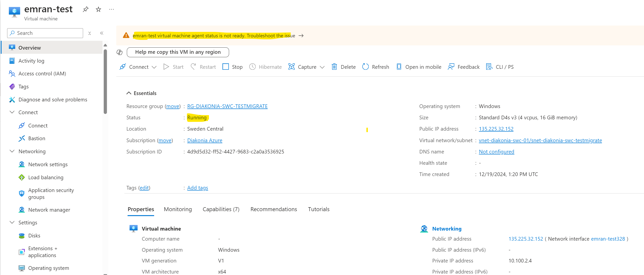644x275 pixels.
Task: Click the Restart icon in toolbar
Action: [x=193, y=67]
